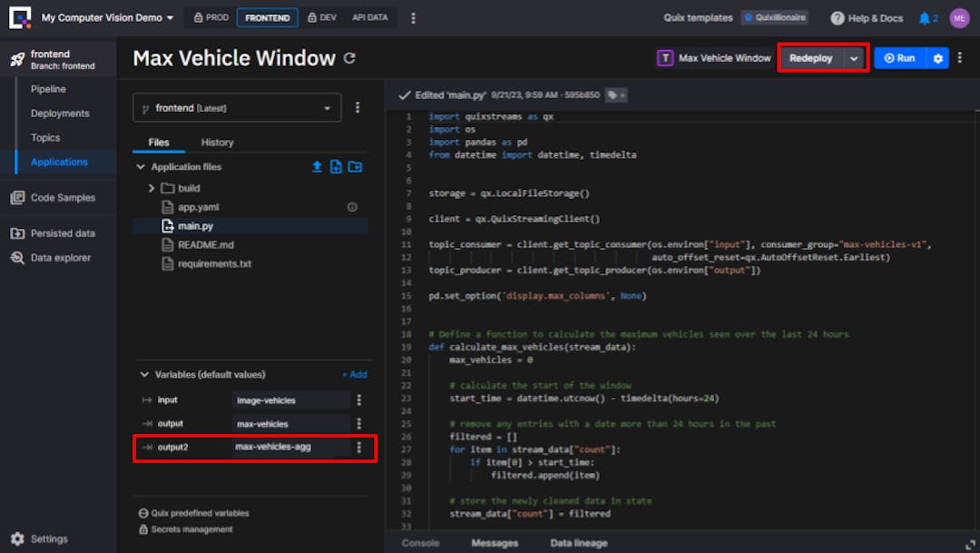Add a new variable with + Add

[x=354, y=374]
